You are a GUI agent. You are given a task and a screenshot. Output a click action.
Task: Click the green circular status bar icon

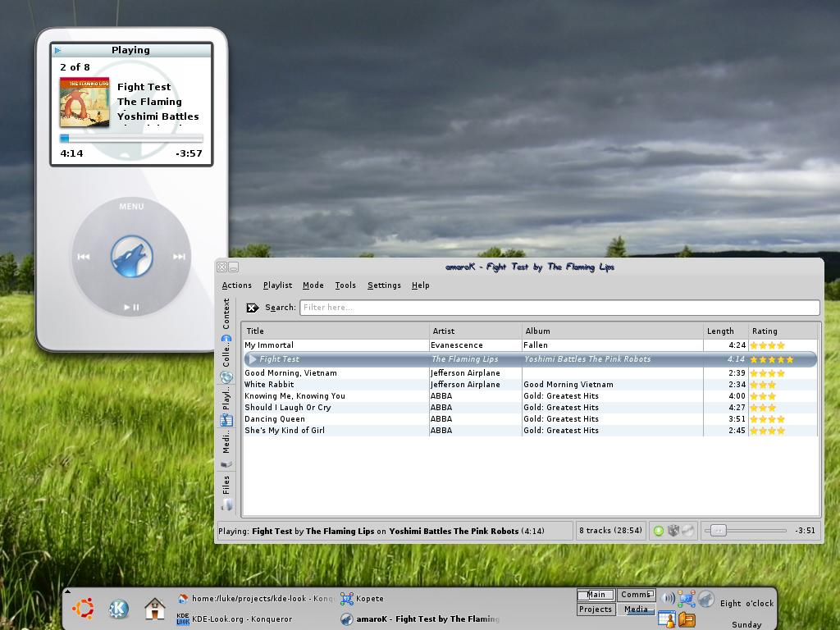click(x=659, y=531)
